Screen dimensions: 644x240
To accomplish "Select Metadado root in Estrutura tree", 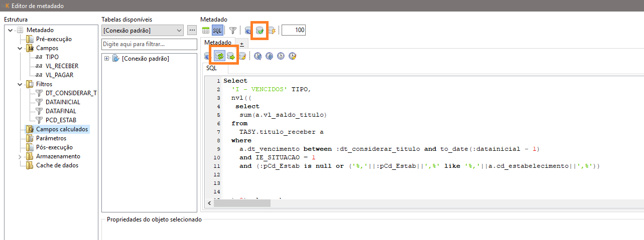I will point(40,30).
